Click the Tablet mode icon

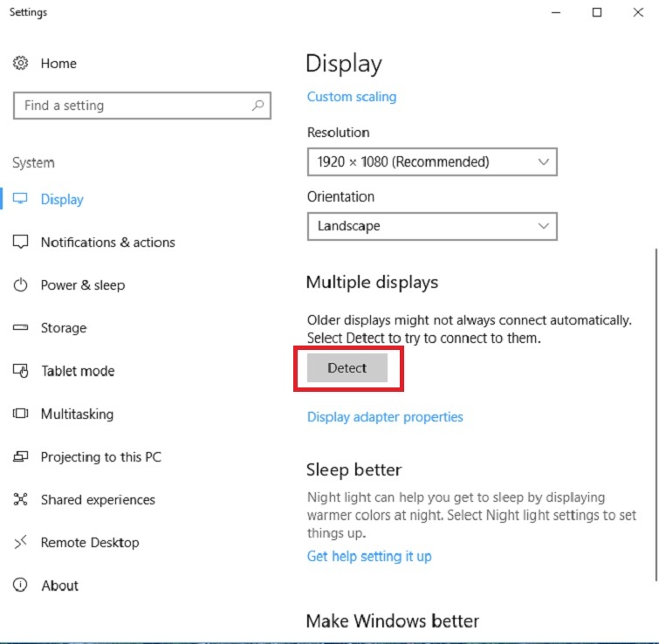pyautogui.click(x=21, y=371)
